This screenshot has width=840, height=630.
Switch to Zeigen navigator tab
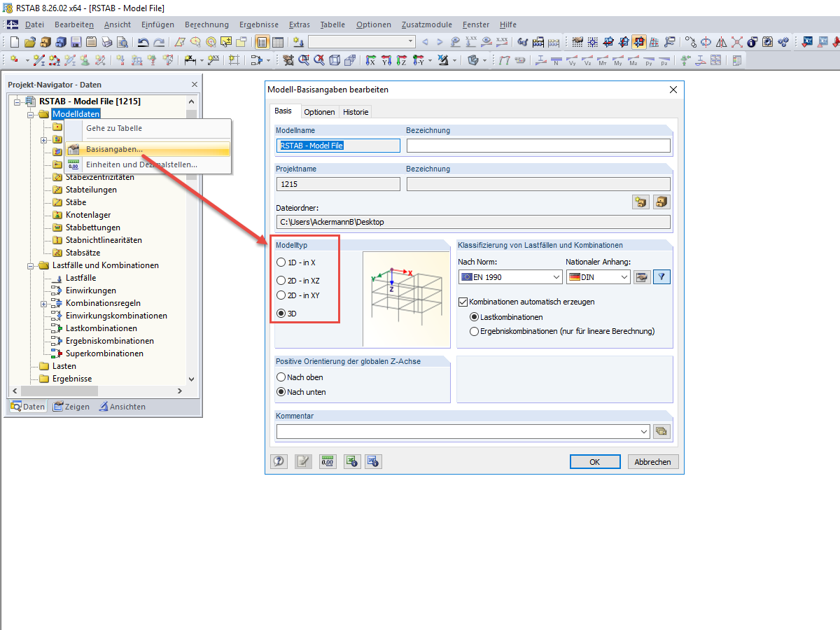71,407
